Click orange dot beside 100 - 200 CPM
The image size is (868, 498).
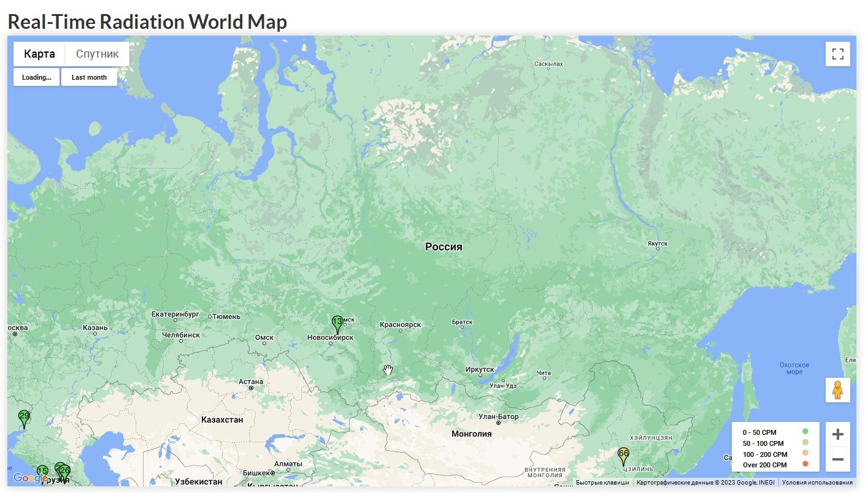tap(805, 453)
